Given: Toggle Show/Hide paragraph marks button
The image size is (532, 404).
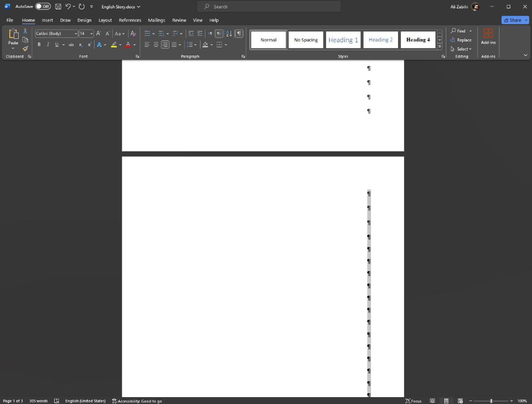Looking at the screenshot, I should (x=239, y=33).
